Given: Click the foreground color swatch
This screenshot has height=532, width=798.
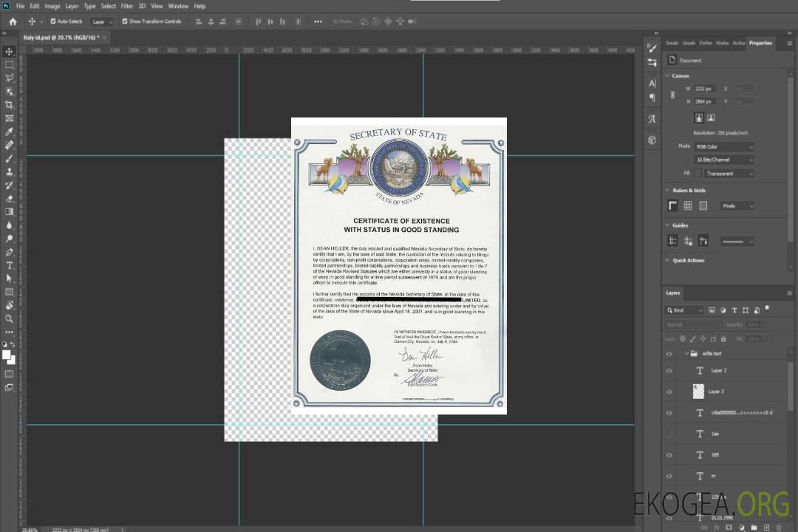Looking at the screenshot, I should tap(6, 355).
